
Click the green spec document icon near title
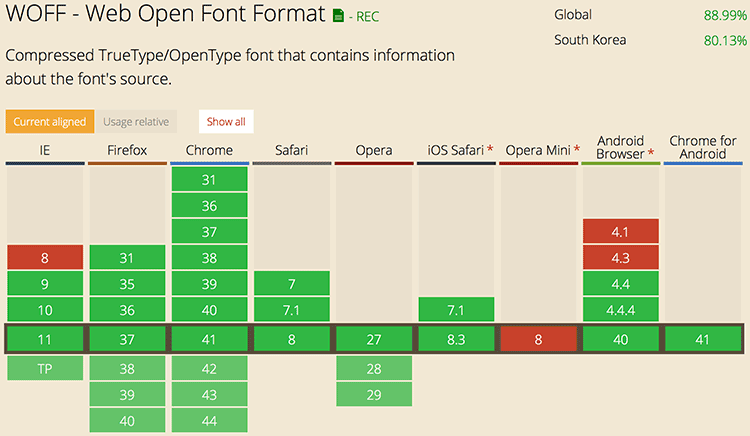[x=338, y=16]
